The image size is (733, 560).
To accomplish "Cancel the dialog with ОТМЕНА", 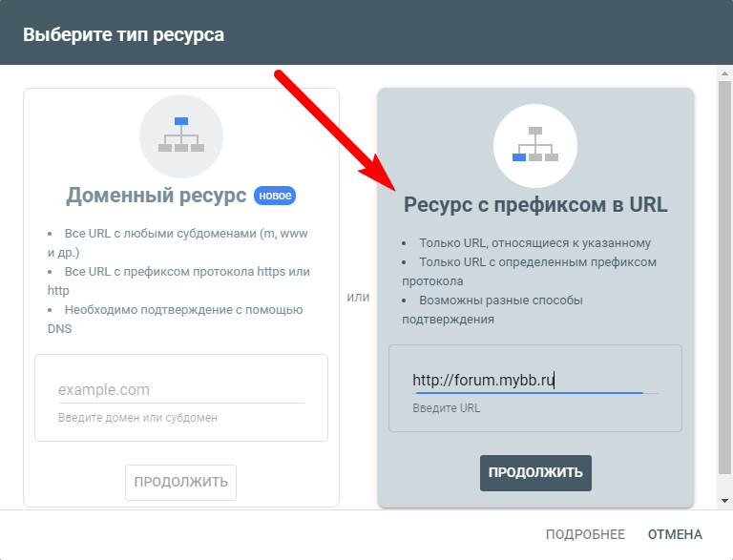I will click(x=675, y=534).
